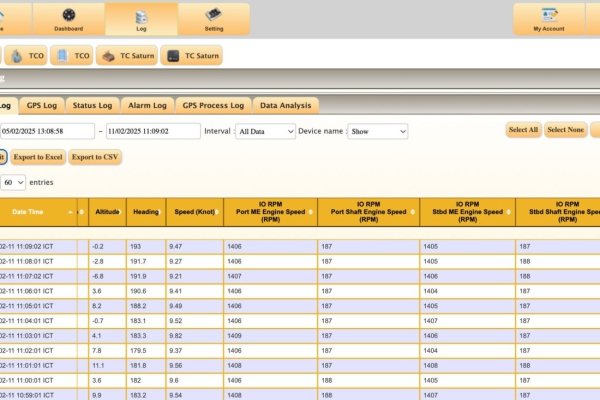Select row timestamp 02-11 11:07:02 ICT
The width and height of the screenshot is (600, 400).
(x=26, y=276)
